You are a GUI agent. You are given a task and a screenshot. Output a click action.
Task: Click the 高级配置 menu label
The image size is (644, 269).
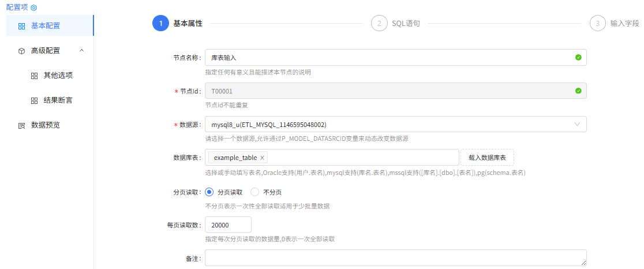click(46, 51)
